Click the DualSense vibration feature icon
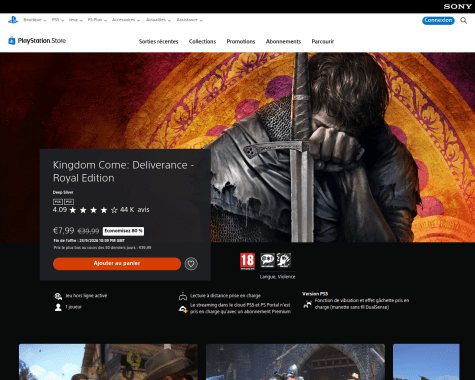The width and height of the screenshot is (475, 380). tap(307, 304)
